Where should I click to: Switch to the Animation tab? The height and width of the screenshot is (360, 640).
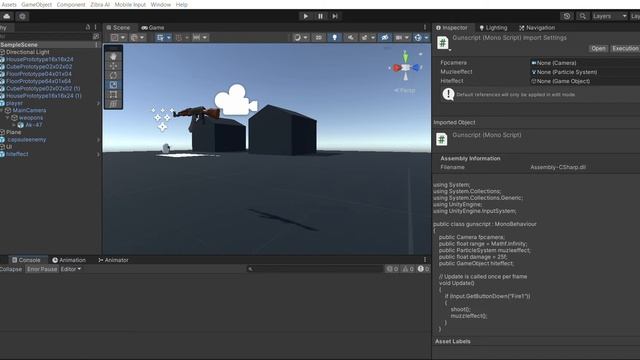click(x=69, y=260)
